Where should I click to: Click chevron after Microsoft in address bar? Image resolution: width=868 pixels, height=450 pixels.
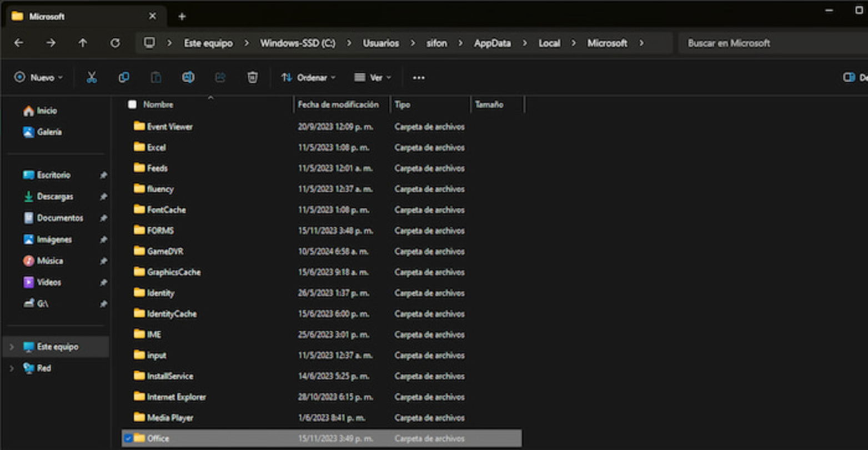tap(642, 43)
